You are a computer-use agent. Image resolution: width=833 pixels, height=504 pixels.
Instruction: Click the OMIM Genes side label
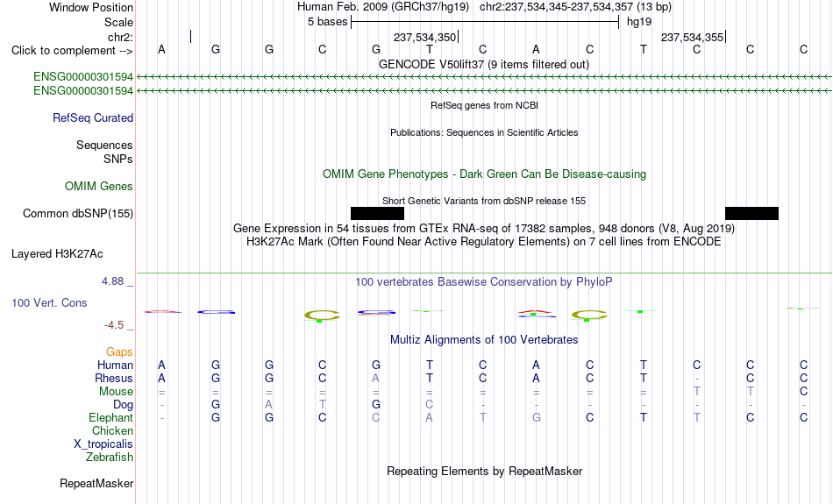(98, 187)
